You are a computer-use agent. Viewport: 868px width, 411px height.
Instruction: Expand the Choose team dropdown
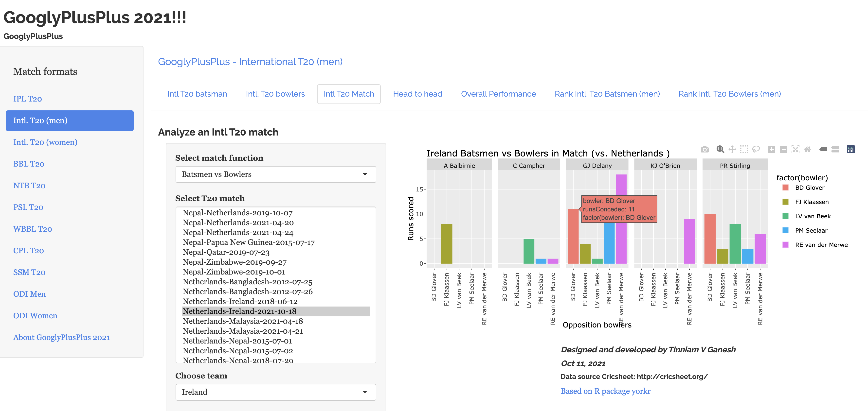[275, 392]
